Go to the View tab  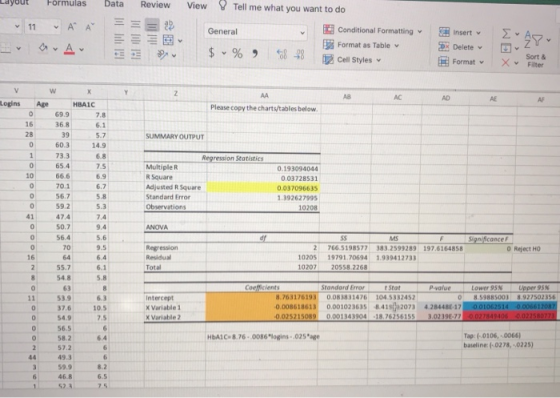pyautogui.click(x=197, y=6)
